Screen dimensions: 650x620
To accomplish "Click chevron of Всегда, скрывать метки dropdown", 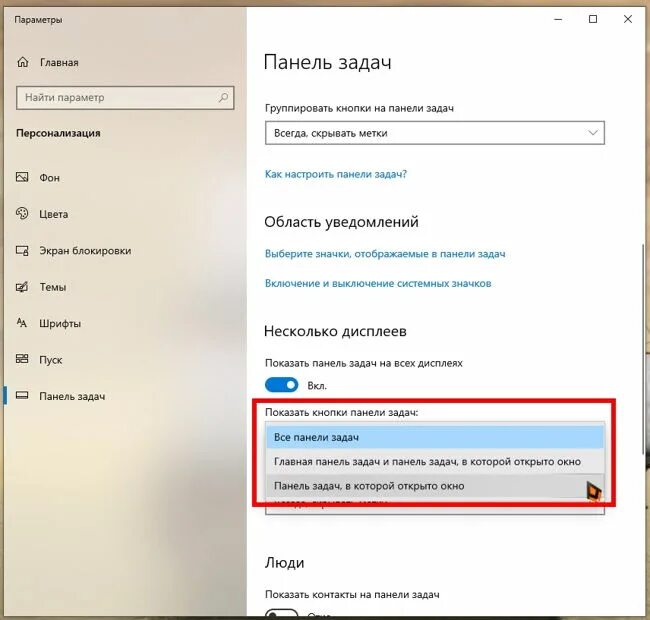I will [x=593, y=133].
